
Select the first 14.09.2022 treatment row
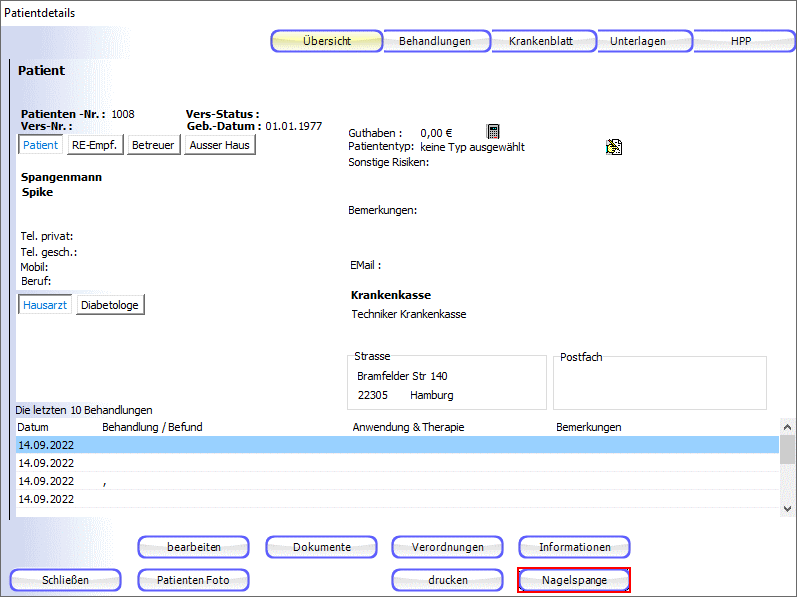pos(396,445)
